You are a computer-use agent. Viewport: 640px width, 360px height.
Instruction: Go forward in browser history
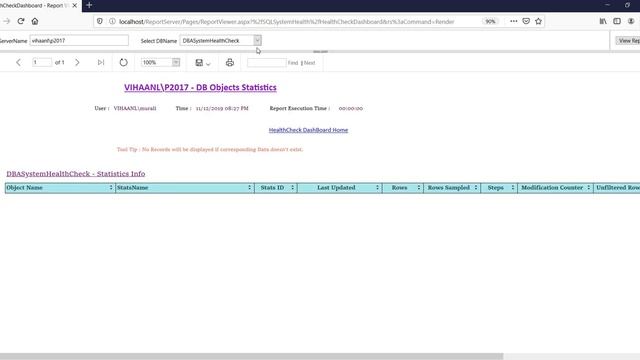pyautogui.click(x=6, y=21)
